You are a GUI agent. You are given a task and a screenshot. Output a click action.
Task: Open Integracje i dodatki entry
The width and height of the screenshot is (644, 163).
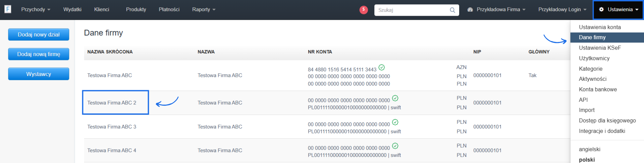point(602,131)
